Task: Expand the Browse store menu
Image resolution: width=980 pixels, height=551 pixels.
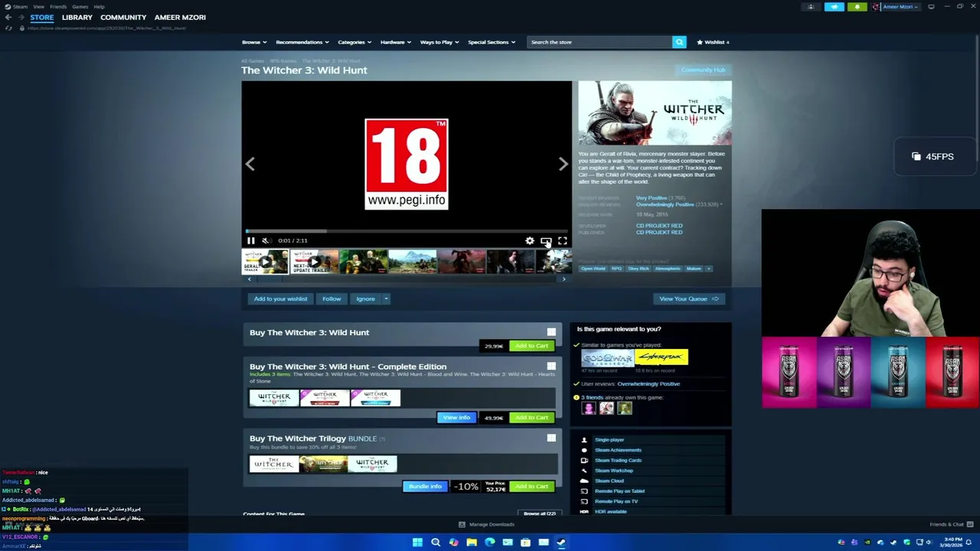Action: [x=254, y=42]
